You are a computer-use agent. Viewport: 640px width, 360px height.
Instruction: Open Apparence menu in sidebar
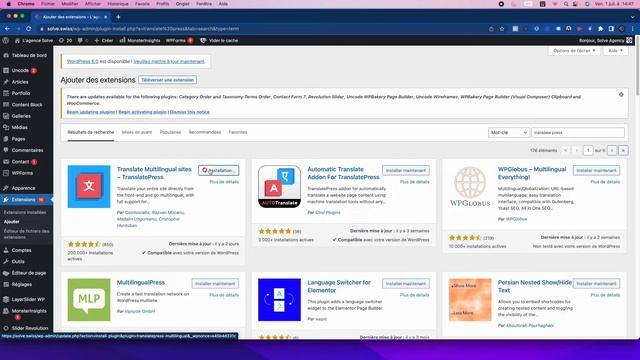point(23,188)
